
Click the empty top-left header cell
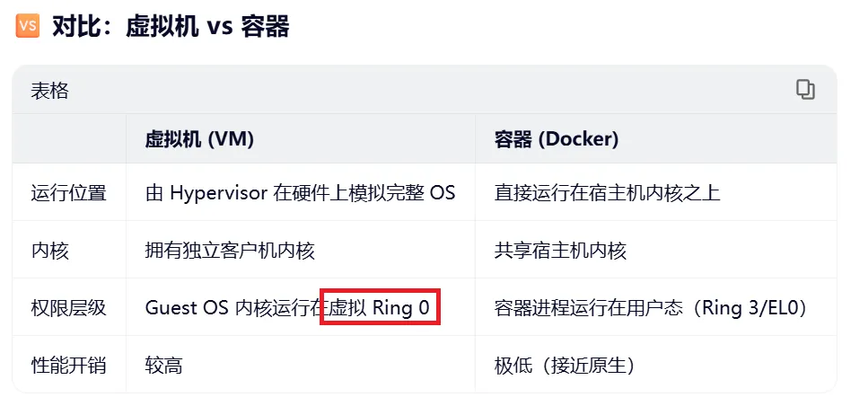pos(69,138)
